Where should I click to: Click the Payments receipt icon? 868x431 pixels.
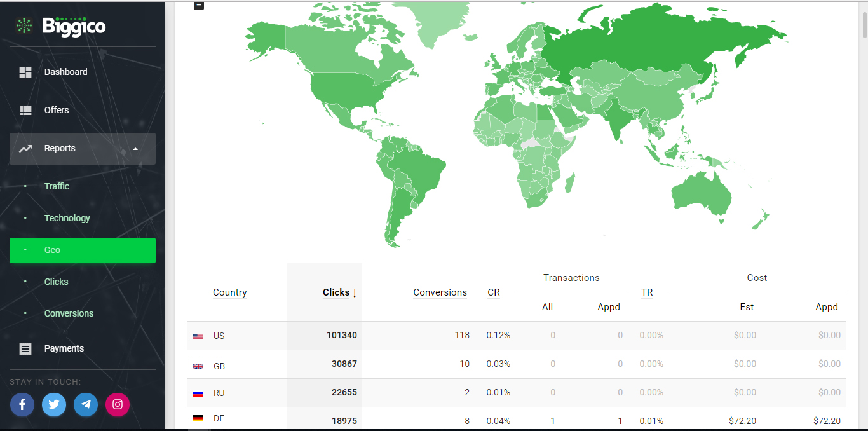[25, 349]
